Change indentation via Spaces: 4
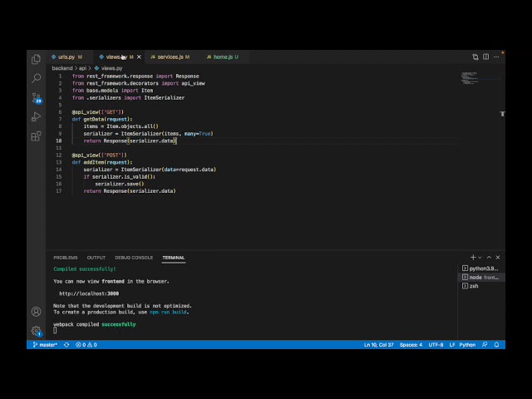 (x=411, y=345)
